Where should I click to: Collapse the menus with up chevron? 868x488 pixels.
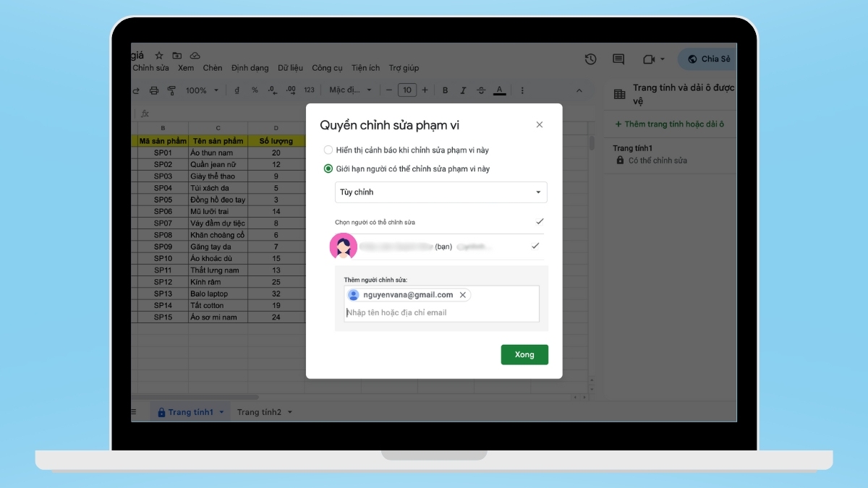click(x=579, y=90)
